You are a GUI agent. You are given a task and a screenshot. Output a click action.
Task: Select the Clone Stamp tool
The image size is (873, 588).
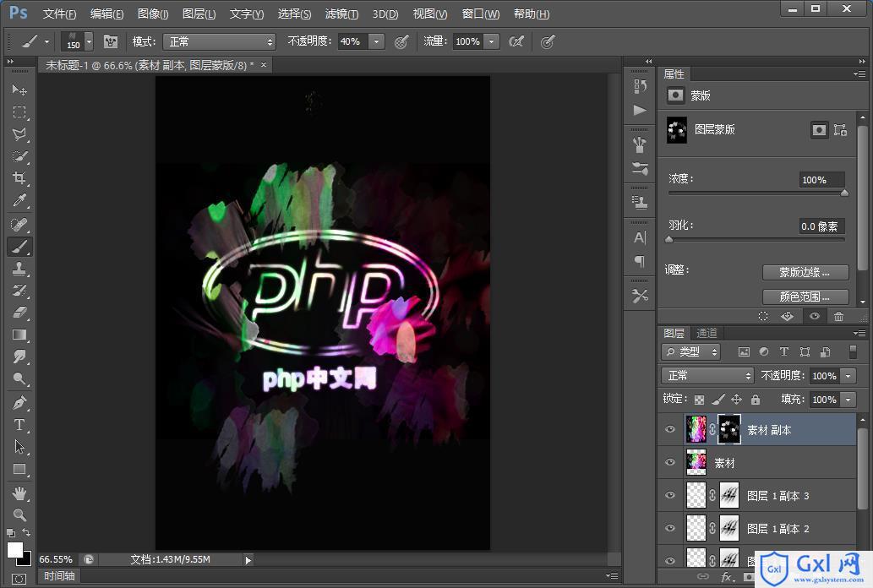(x=19, y=269)
